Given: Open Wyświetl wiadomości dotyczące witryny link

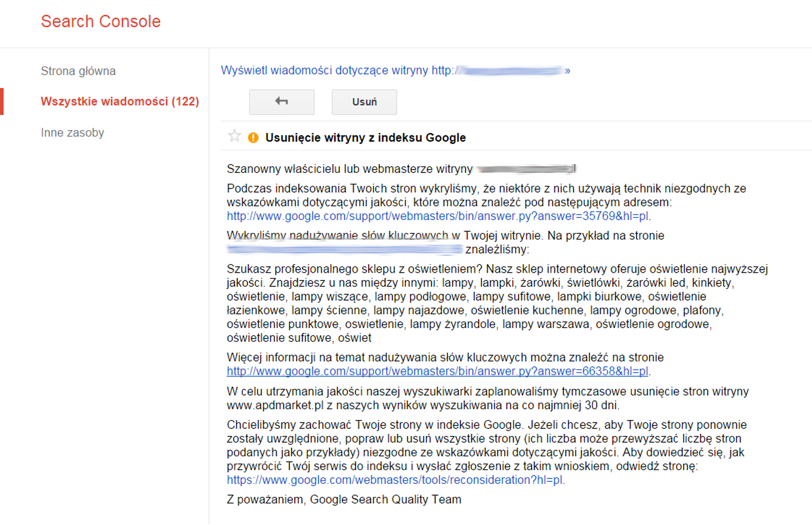Looking at the screenshot, I should pos(396,70).
